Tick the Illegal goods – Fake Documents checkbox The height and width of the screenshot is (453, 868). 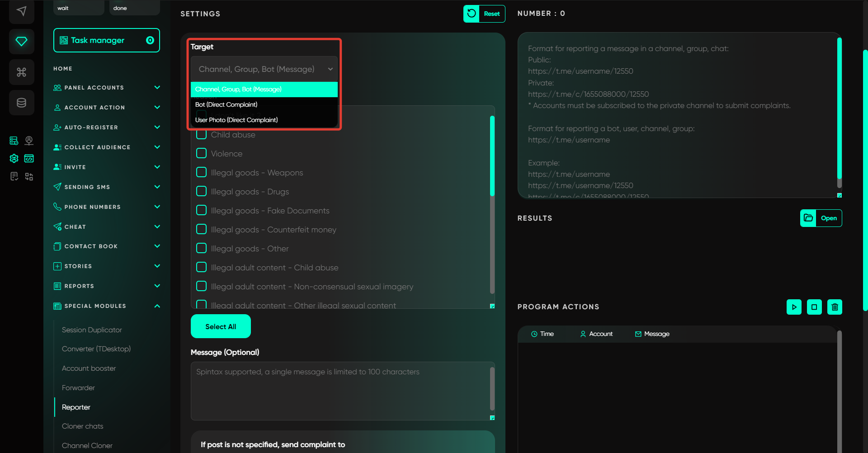pyautogui.click(x=202, y=210)
